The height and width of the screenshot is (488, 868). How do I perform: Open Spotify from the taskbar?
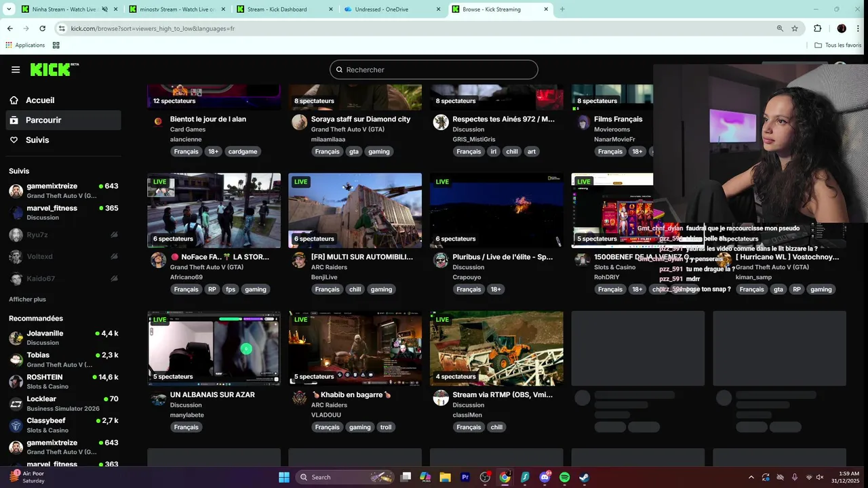point(564,477)
